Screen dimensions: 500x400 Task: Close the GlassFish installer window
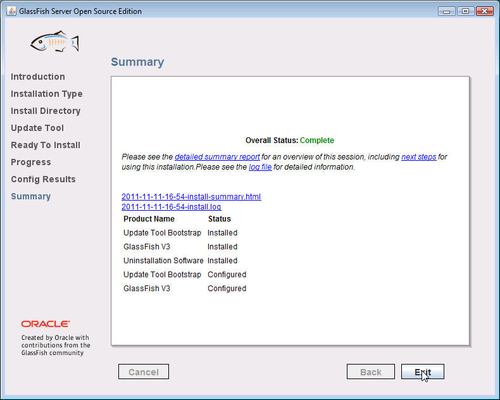[485, 11]
